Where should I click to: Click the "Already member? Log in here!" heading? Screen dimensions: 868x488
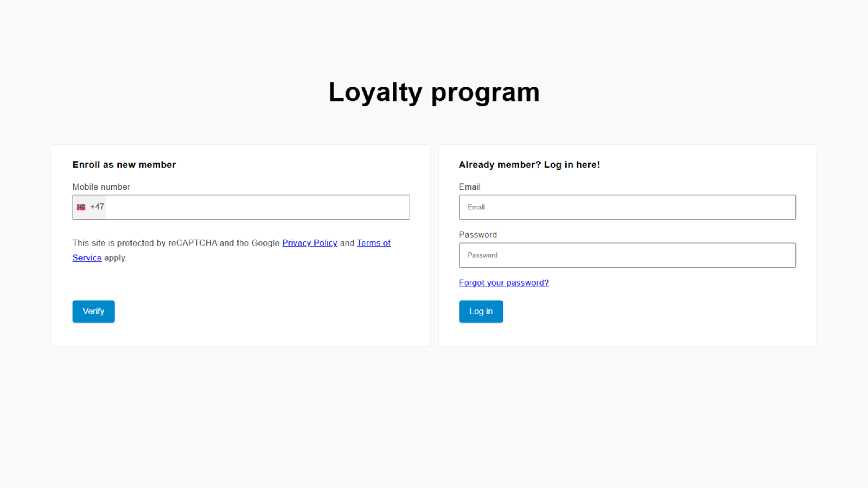tap(529, 165)
